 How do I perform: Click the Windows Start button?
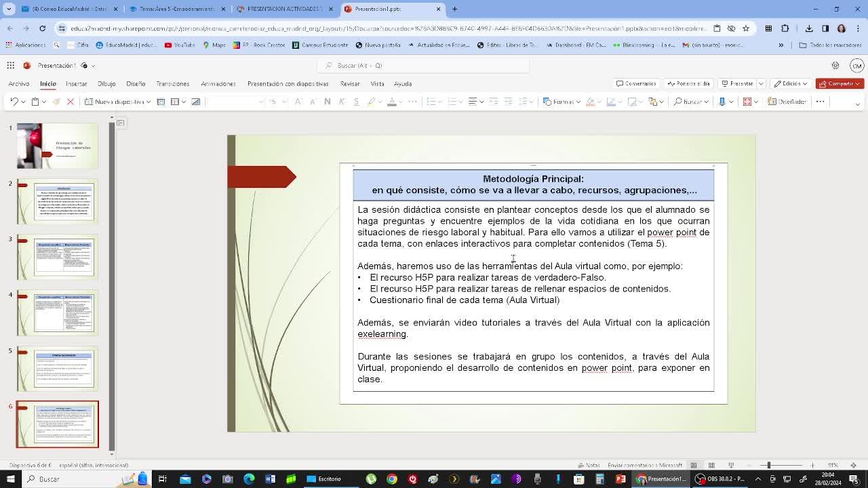point(10,479)
